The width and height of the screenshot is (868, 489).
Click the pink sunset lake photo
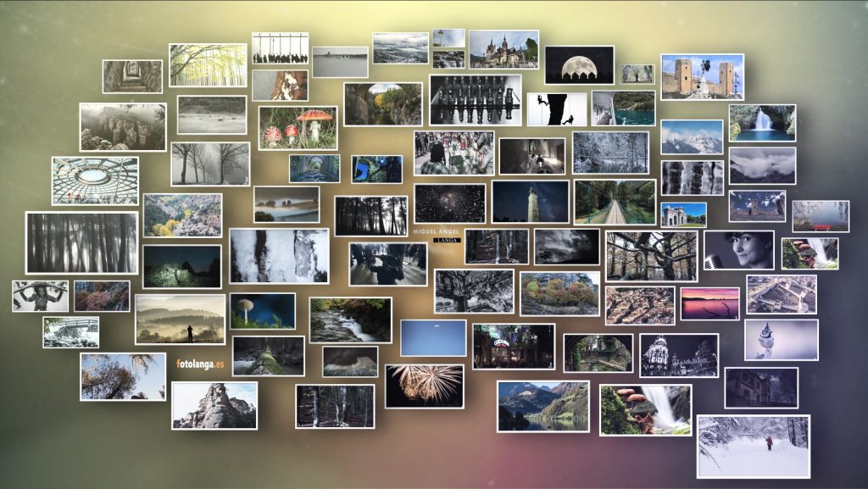click(x=709, y=303)
